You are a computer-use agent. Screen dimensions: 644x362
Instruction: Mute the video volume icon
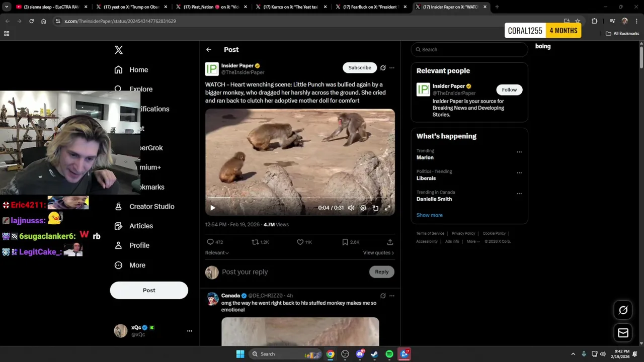click(x=351, y=208)
